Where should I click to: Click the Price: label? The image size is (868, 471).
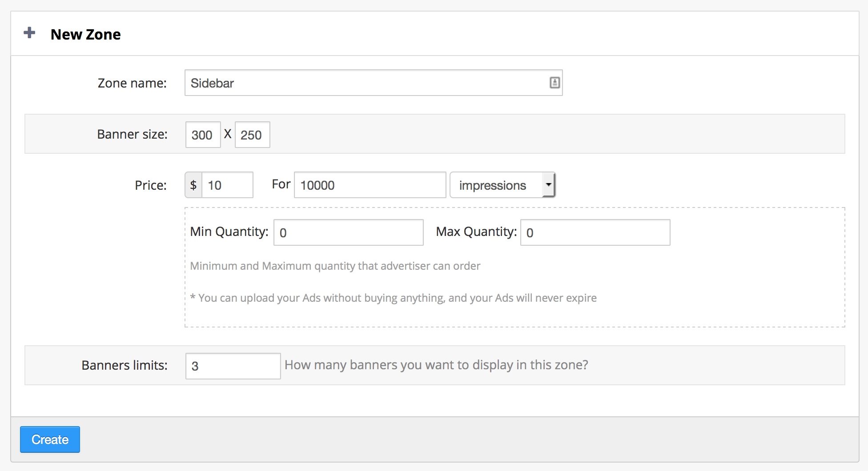(151, 185)
